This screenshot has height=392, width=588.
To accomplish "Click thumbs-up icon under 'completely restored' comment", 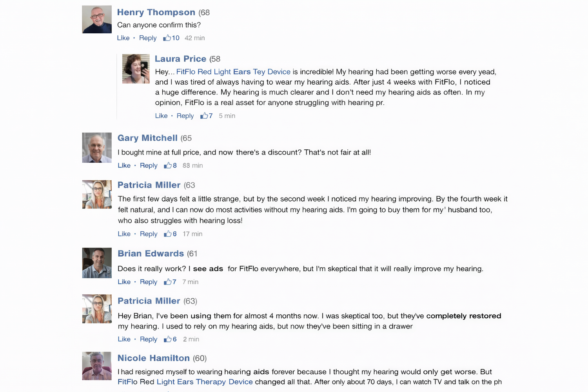I will [168, 339].
